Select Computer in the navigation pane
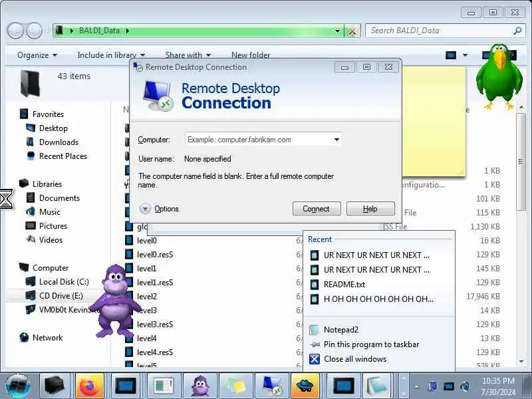 [x=51, y=268]
